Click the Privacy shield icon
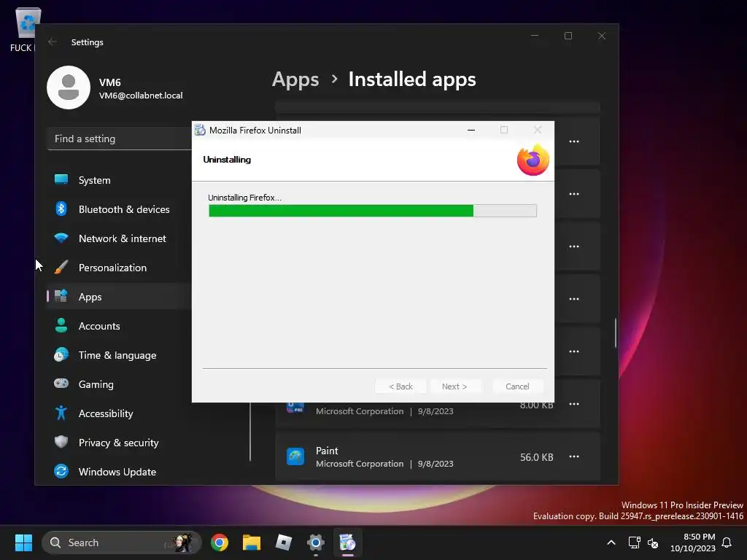Image resolution: width=747 pixels, height=560 pixels. 61,442
